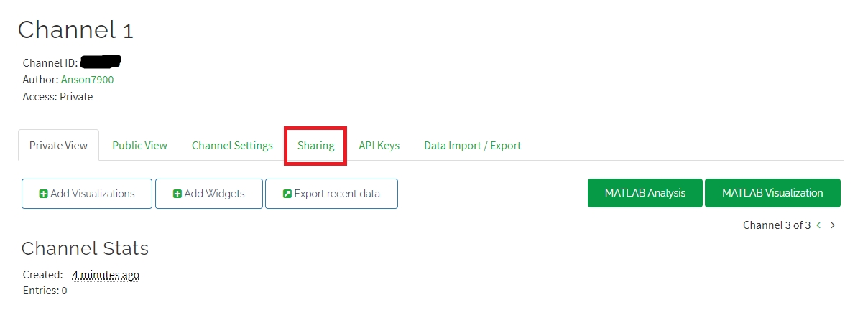Click the 'Channel 3 of 3' pagination text

777,225
